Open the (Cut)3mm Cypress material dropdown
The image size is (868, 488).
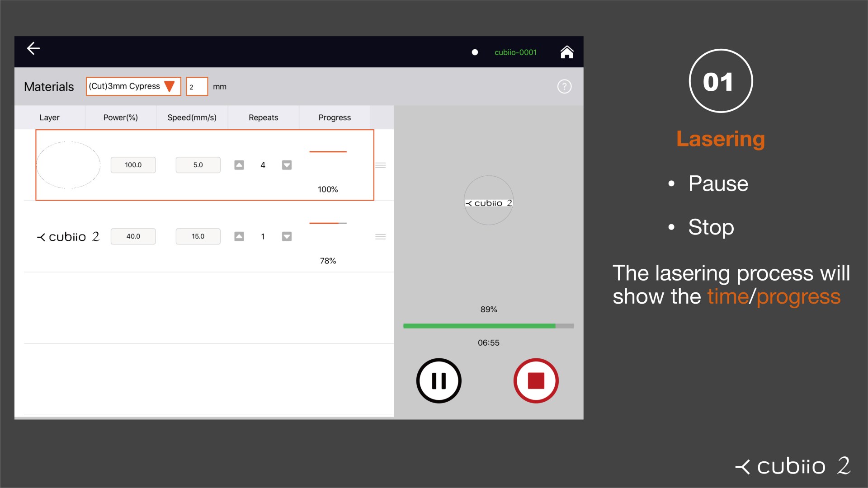133,86
